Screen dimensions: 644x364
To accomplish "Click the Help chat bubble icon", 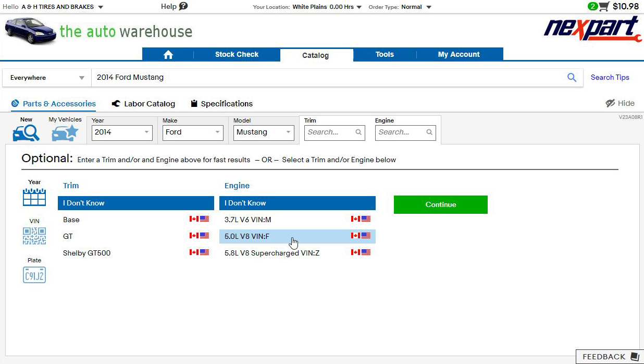I will point(183,6).
